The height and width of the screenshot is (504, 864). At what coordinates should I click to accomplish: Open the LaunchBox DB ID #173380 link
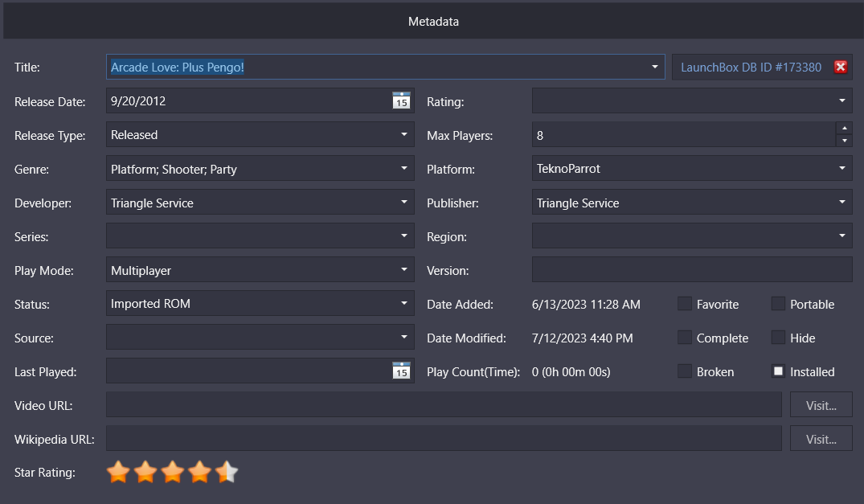(751, 68)
